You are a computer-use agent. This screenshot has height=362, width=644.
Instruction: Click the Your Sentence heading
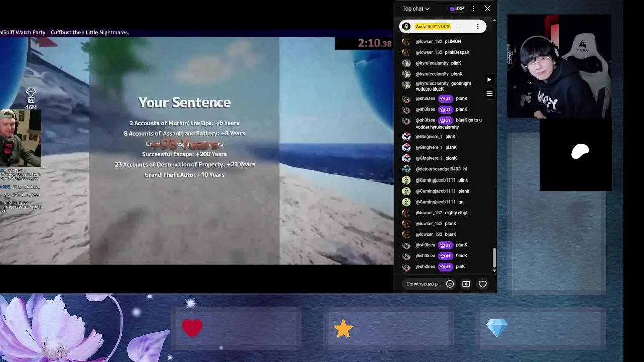184,102
